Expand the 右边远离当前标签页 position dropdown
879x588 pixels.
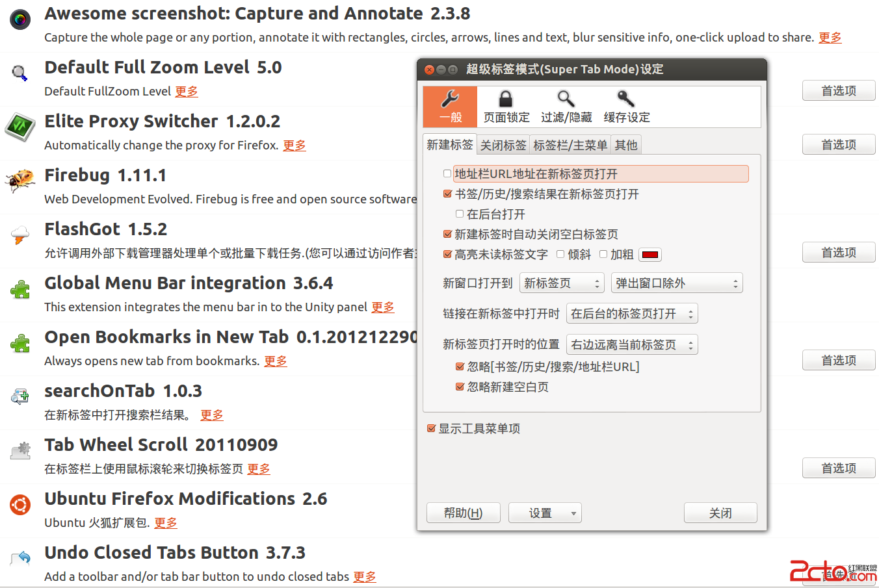pos(632,344)
